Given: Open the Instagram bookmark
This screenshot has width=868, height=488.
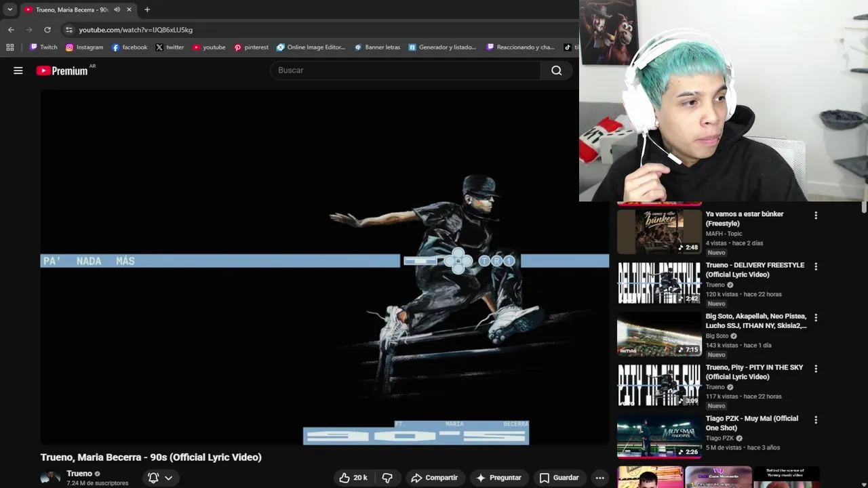Looking at the screenshot, I should pyautogui.click(x=84, y=47).
